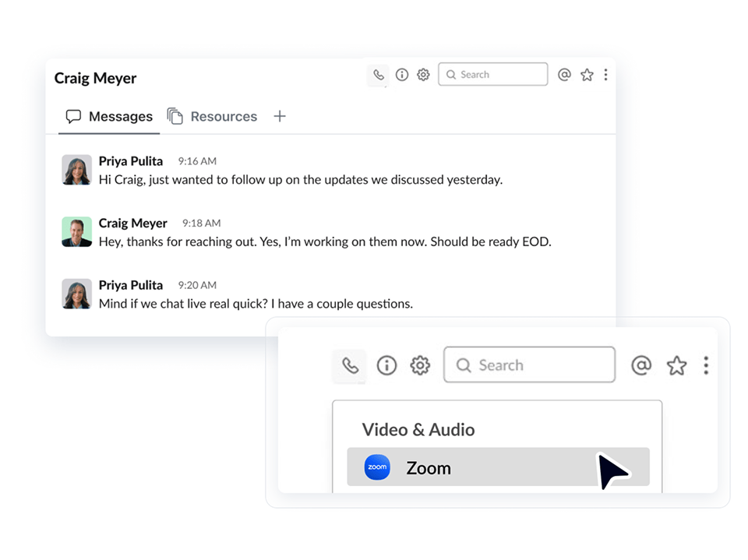The width and height of the screenshot is (748, 560).
Task: Click the blue Zoom logo icon
Action: click(x=377, y=467)
